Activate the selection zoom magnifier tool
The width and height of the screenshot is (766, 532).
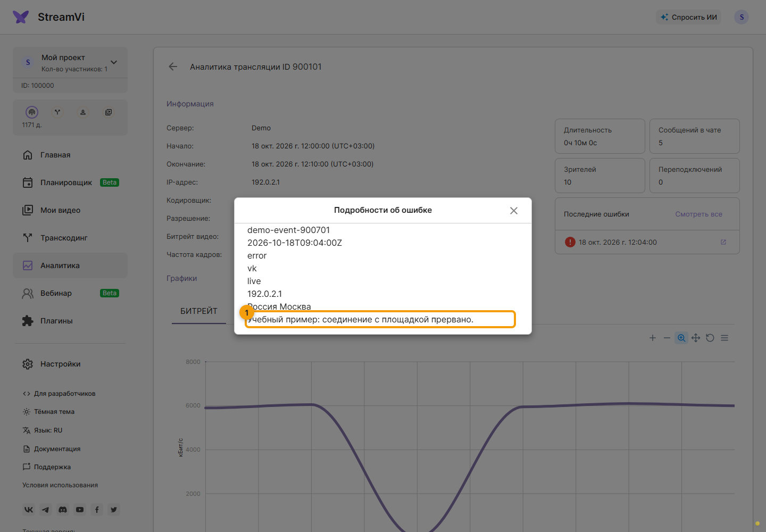(x=681, y=338)
